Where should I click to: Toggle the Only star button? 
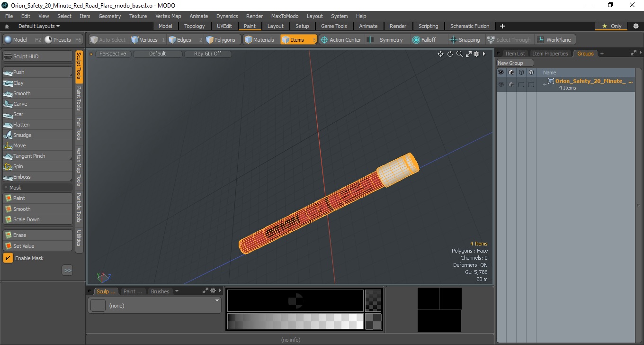tap(611, 26)
